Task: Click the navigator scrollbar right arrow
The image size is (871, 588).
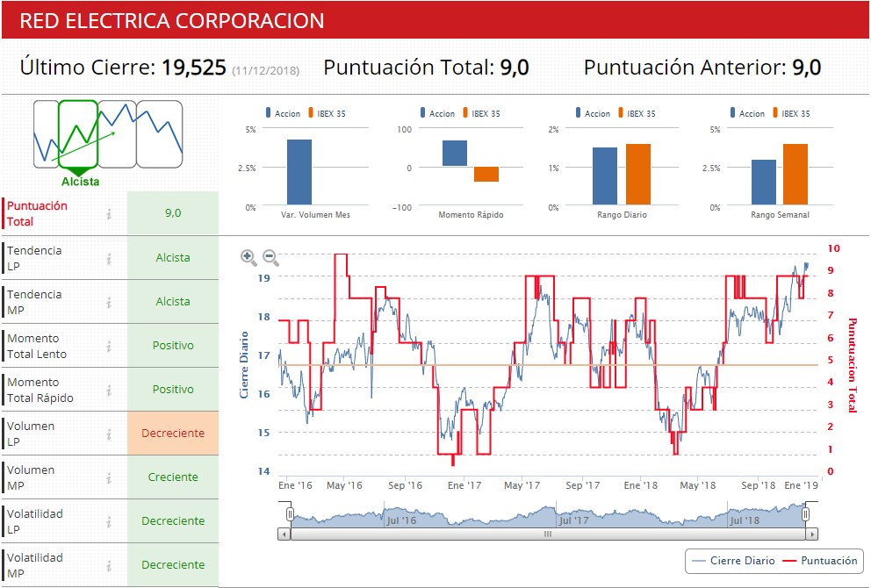Action: 812,534
